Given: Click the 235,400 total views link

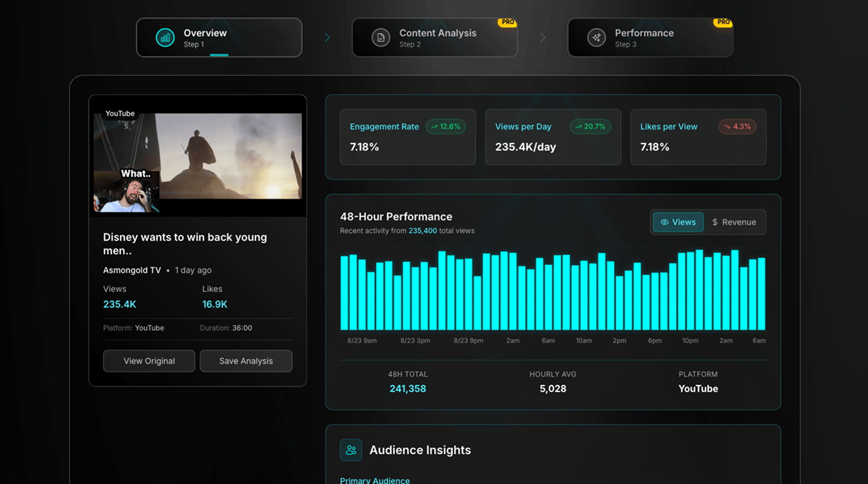Looking at the screenshot, I should pyautogui.click(x=423, y=231).
